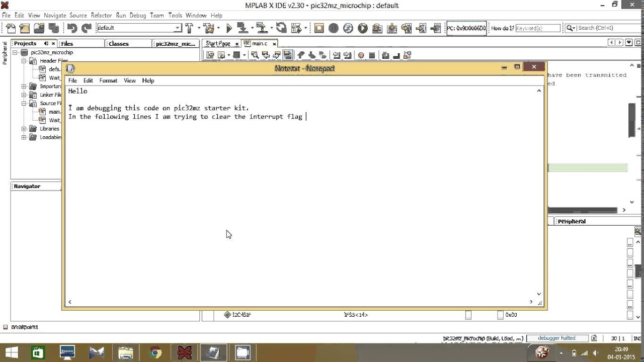Click the Undo arrow in MPLAB toolbar
644x362 pixels.
pos(72,28)
